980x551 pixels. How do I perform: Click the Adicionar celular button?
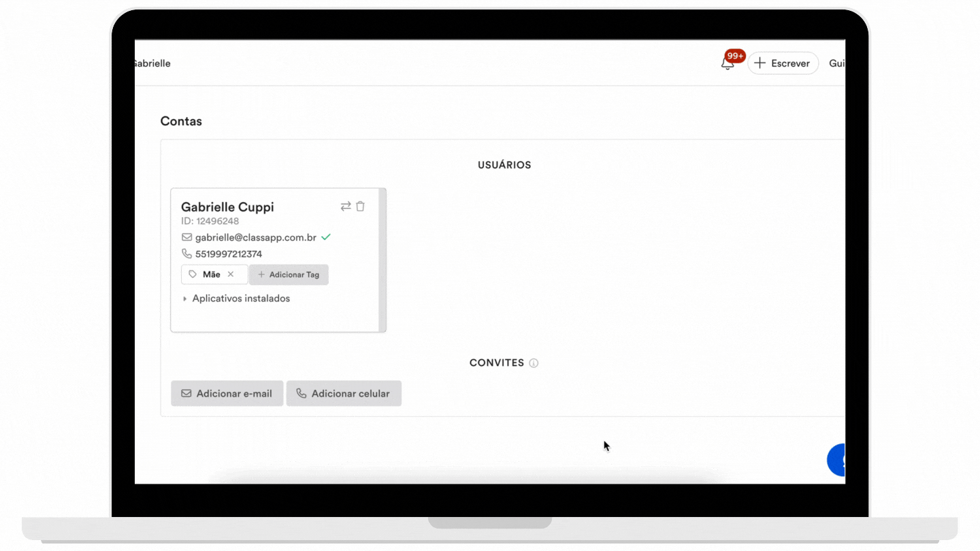(344, 393)
